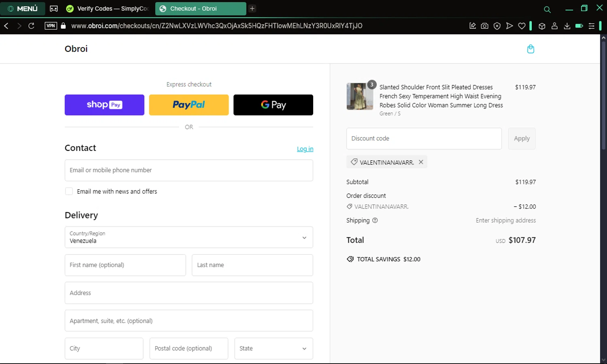Bookmark page with heart icon
Screen dimensions: 607x364
coord(522,26)
